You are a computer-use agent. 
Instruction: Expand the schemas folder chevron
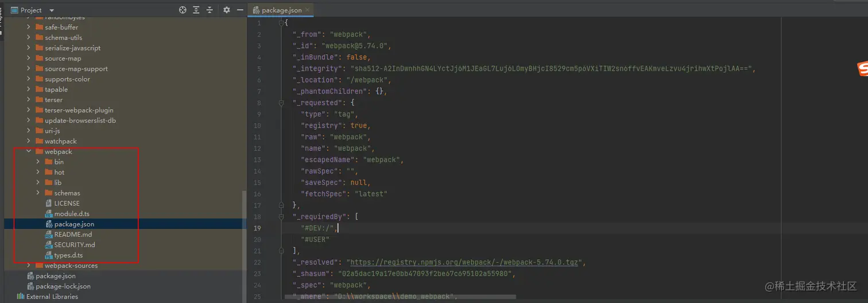38,193
